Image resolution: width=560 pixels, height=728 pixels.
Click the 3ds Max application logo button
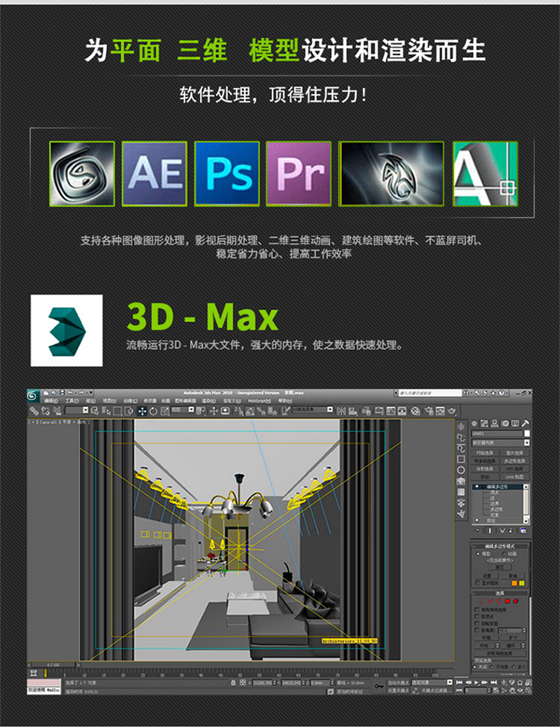[x=34, y=395]
